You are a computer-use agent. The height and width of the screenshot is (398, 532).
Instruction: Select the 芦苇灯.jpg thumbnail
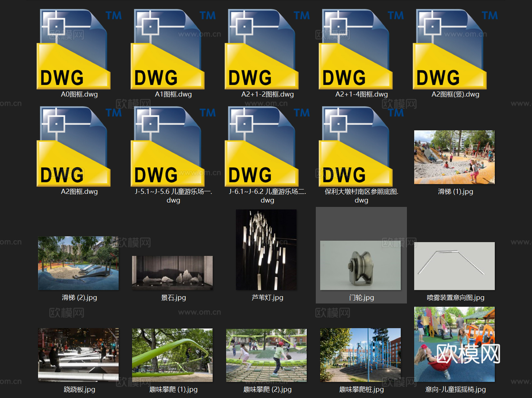[266, 250]
